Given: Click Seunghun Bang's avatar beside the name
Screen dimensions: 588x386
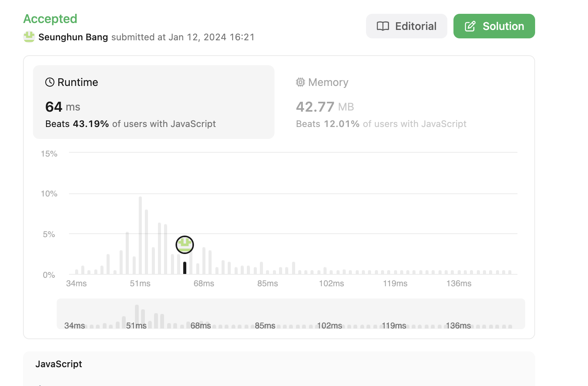Looking at the screenshot, I should click(29, 37).
